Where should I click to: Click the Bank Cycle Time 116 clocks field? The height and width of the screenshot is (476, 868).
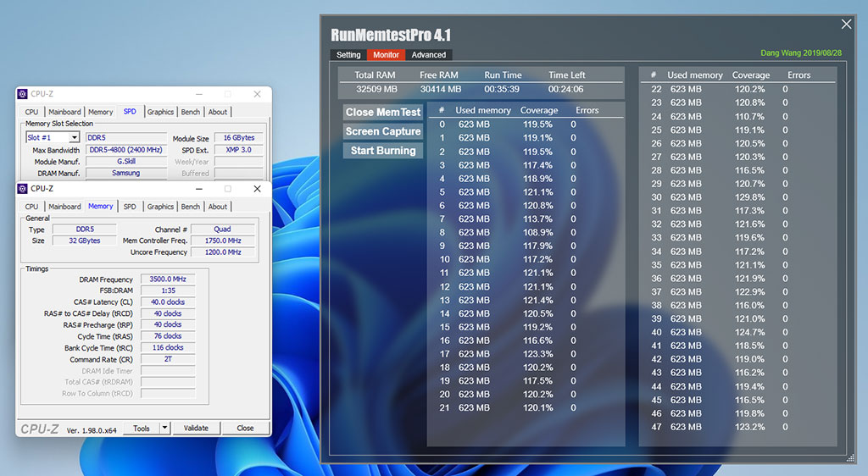pos(168,348)
